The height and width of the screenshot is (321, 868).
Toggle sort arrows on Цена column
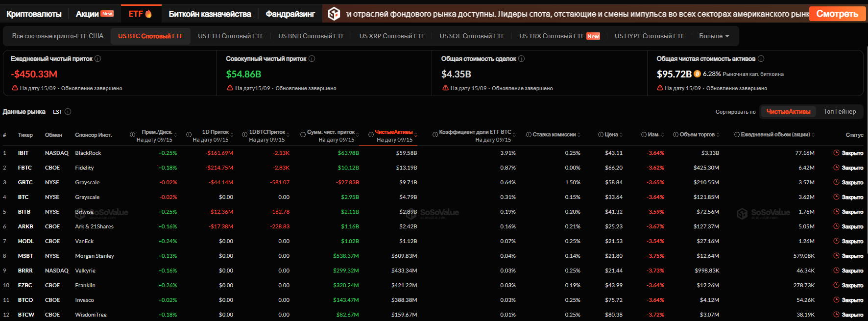tap(621, 135)
